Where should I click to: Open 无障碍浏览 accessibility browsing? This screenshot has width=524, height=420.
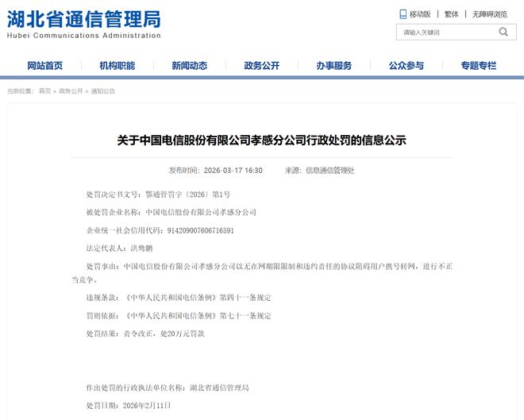[490, 14]
